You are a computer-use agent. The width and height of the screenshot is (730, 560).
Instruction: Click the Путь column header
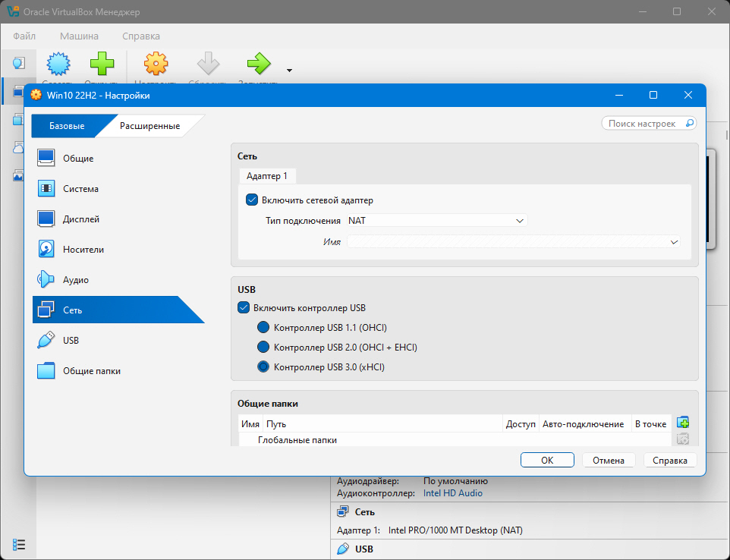(x=382, y=424)
